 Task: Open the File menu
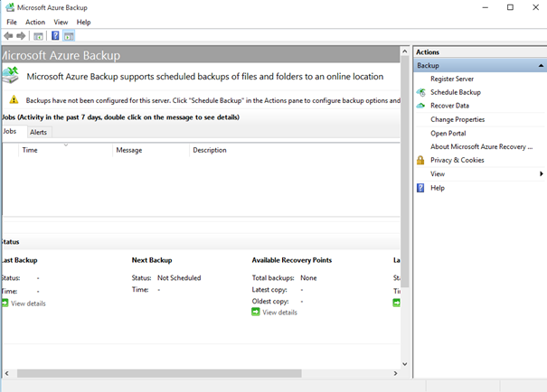coord(12,22)
